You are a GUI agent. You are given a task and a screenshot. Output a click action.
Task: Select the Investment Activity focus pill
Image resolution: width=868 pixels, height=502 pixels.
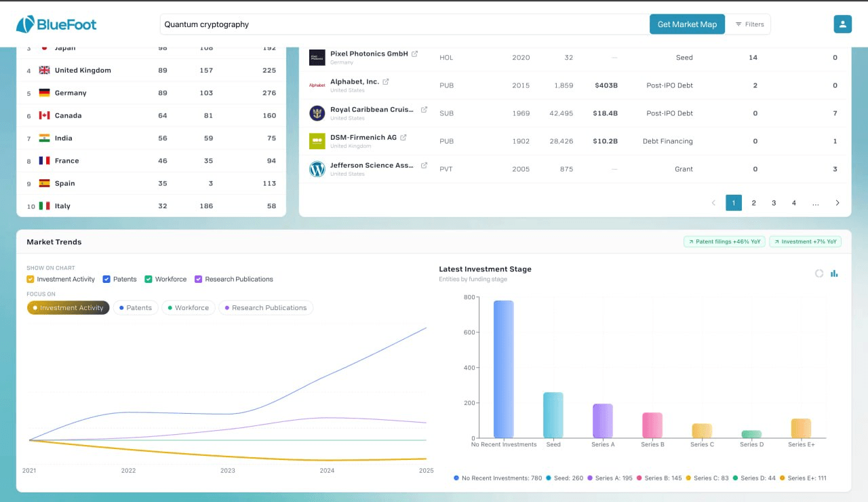click(68, 308)
